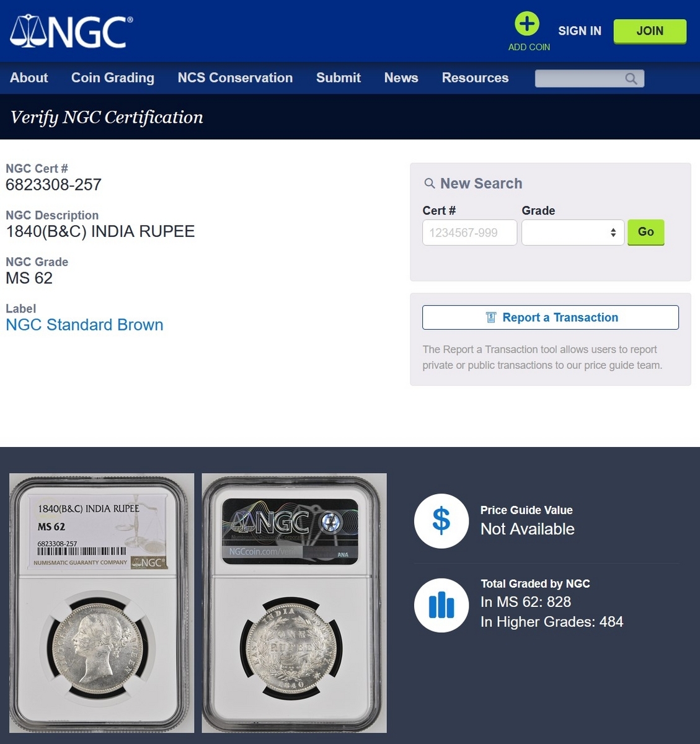The height and width of the screenshot is (744, 700).
Task: Open the Resources menu
Action: pos(475,77)
